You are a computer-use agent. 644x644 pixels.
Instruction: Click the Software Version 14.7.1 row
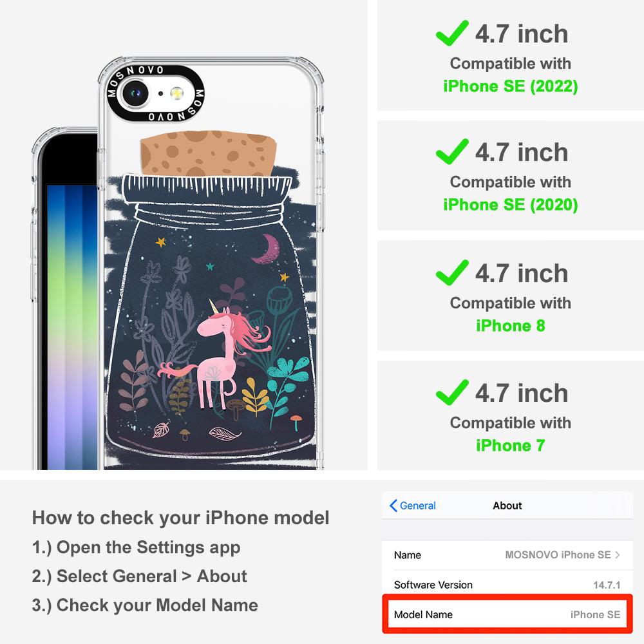(x=507, y=585)
